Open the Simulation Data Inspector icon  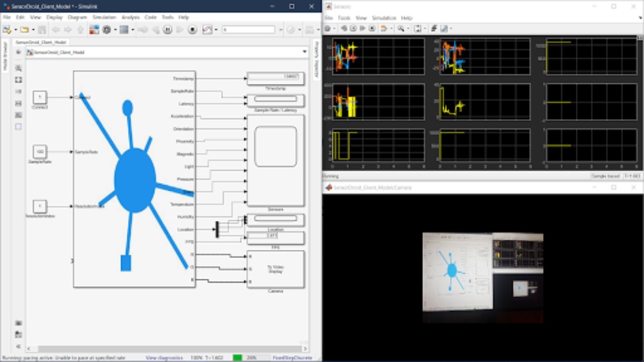pos(208,30)
